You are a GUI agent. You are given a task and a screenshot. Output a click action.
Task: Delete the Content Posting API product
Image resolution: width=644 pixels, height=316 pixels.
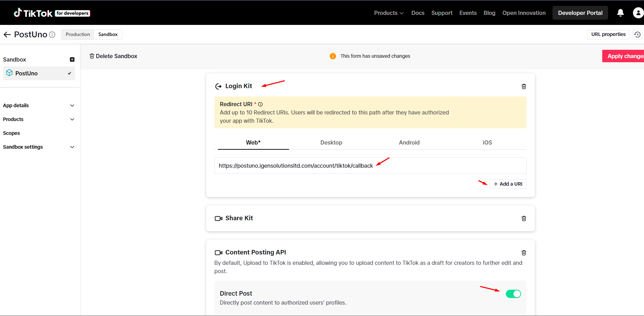(523, 253)
